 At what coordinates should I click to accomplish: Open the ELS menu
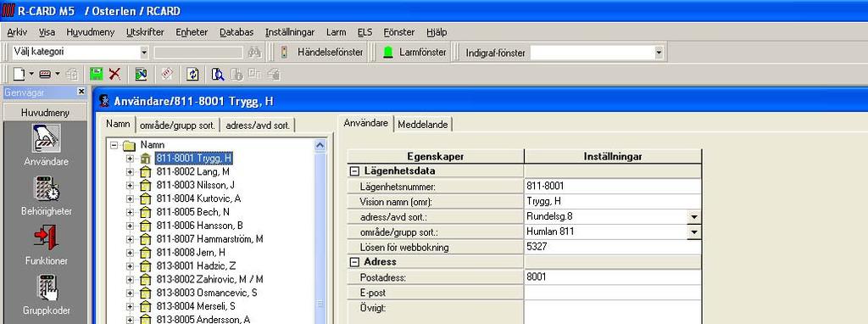click(364, 32)
